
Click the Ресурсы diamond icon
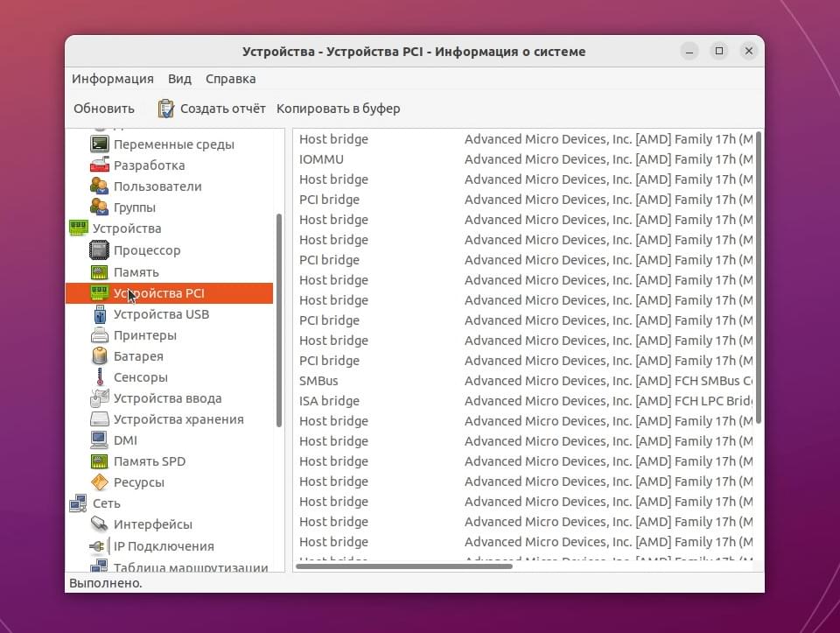(x=100, y=482)
